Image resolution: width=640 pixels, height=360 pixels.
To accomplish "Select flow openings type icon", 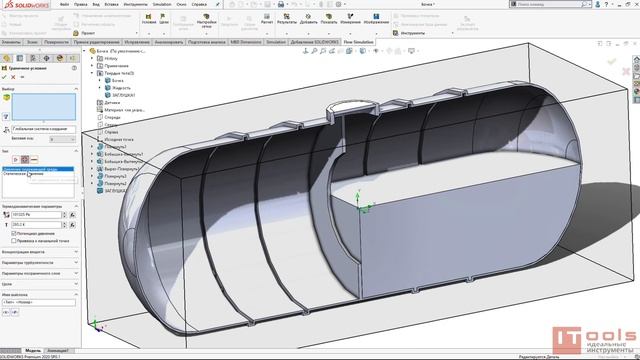I will (16, 160).
